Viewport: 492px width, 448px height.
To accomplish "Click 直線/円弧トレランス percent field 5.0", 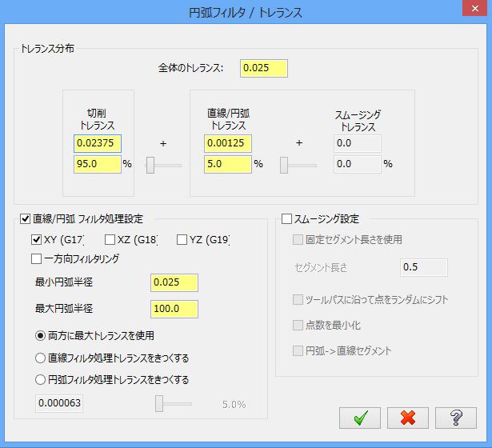I will (x=228, y=164).
